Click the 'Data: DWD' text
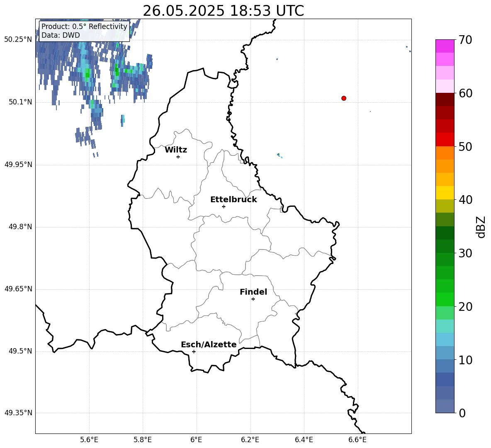 click(x=61, y=35)
